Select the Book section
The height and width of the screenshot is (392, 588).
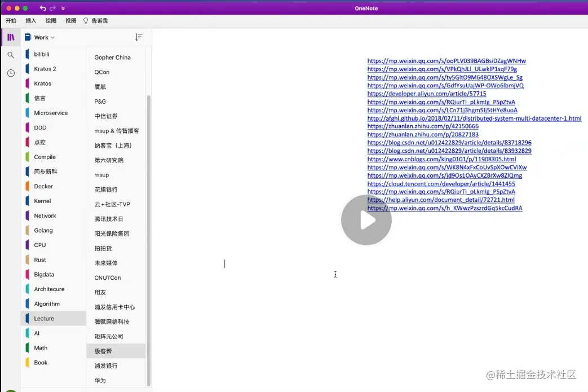coord(53,363)
